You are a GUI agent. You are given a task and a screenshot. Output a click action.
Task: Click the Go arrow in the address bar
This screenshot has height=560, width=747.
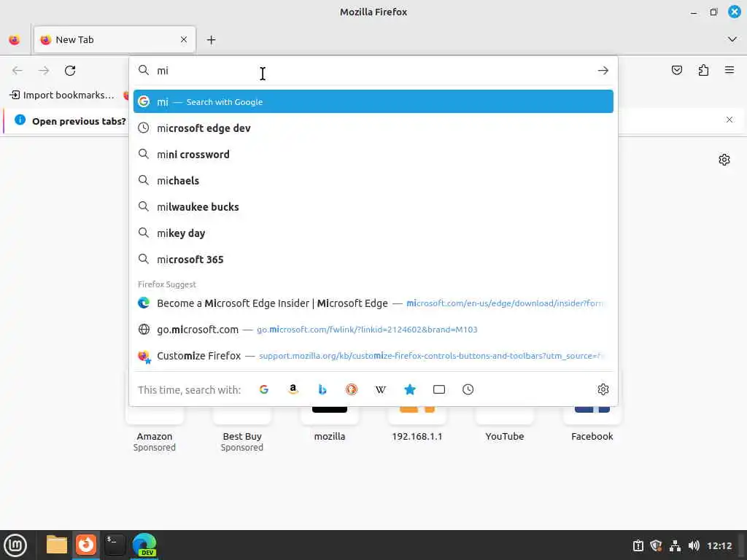pos(603,71)
